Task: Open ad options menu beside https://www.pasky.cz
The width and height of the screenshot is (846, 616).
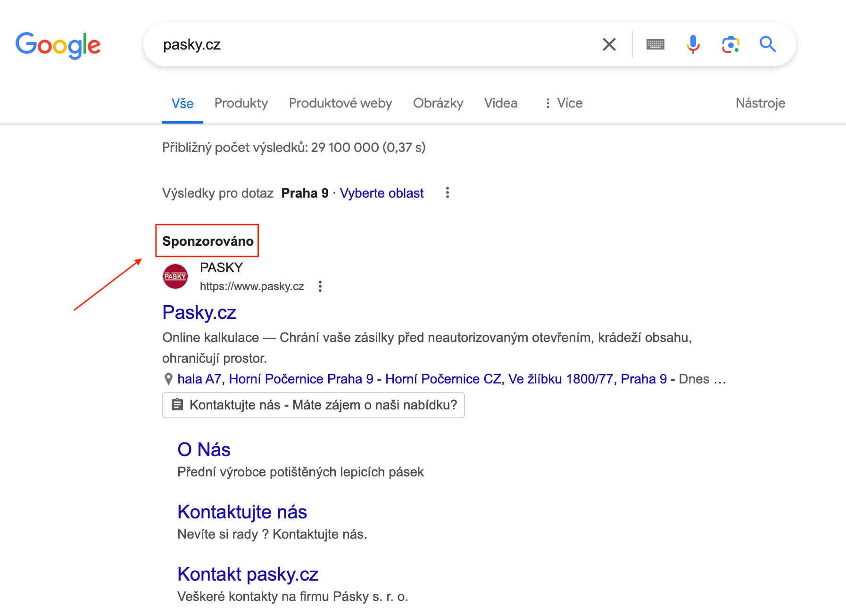Action: tap(320, 286)
